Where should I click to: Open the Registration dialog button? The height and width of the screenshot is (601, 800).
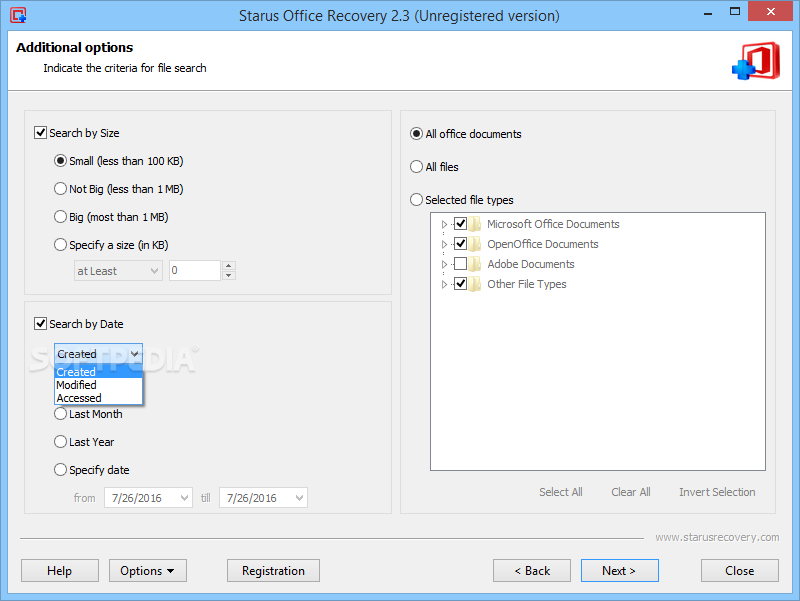pyautogui.click(x=273, y=570)
